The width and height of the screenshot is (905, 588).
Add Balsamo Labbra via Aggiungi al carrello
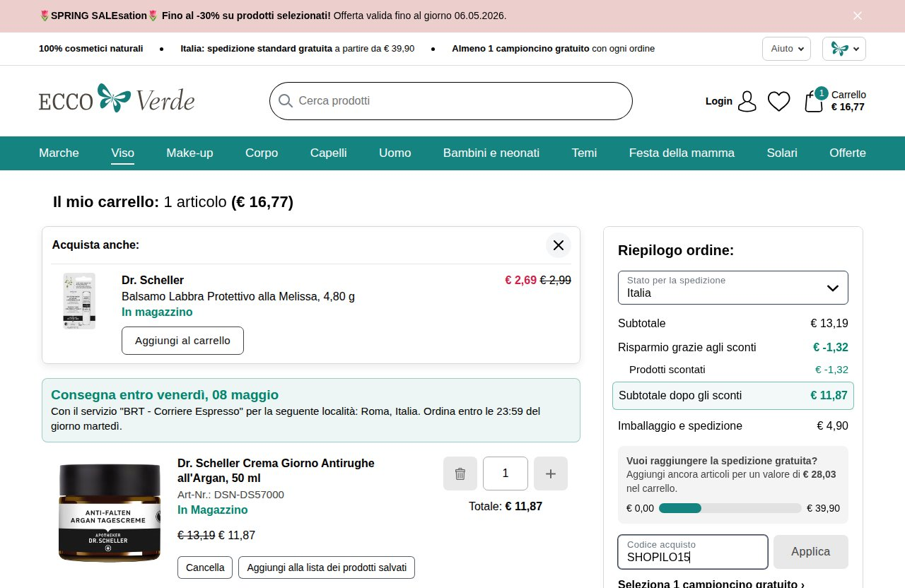pos(182,341)
